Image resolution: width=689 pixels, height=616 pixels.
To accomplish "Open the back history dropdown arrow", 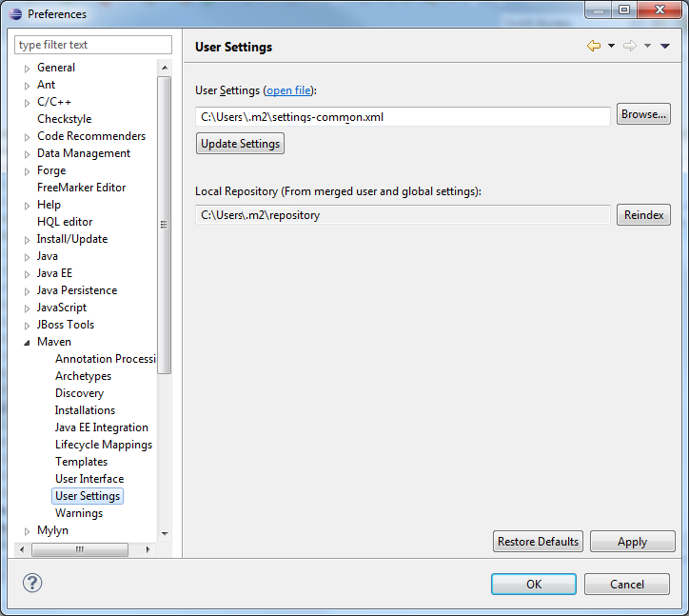I will tap(611, 46).
